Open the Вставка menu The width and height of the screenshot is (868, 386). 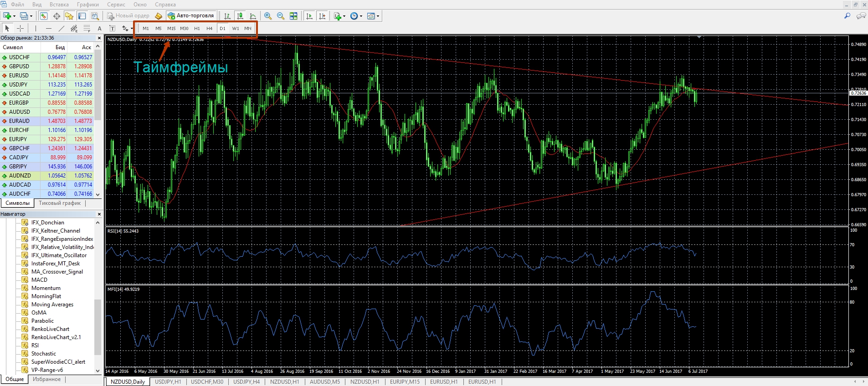click(59, 5)
